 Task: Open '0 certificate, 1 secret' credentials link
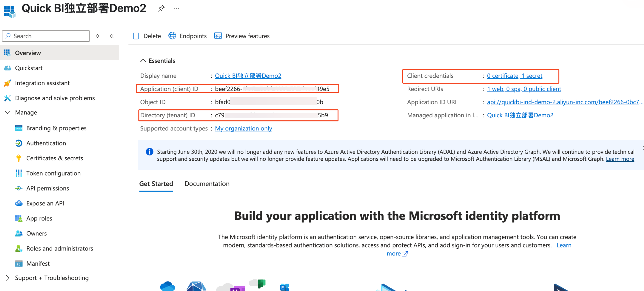515,76
